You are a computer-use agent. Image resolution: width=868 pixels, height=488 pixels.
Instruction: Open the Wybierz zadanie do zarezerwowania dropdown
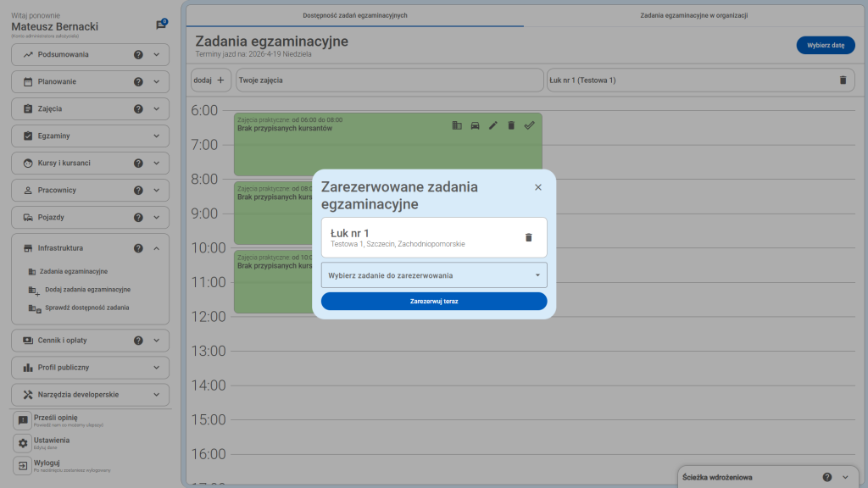coord(433,275)
